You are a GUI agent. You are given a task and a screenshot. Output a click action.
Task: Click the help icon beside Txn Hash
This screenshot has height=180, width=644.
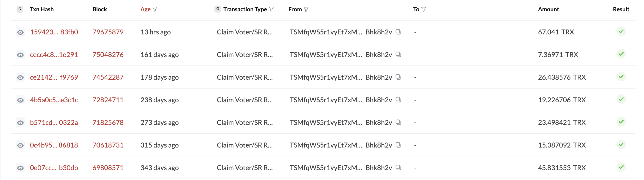coord(20,9)
